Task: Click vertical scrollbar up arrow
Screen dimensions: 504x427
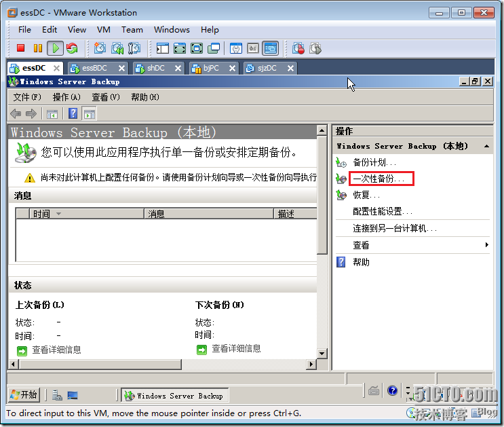Action: click(322, 130)
